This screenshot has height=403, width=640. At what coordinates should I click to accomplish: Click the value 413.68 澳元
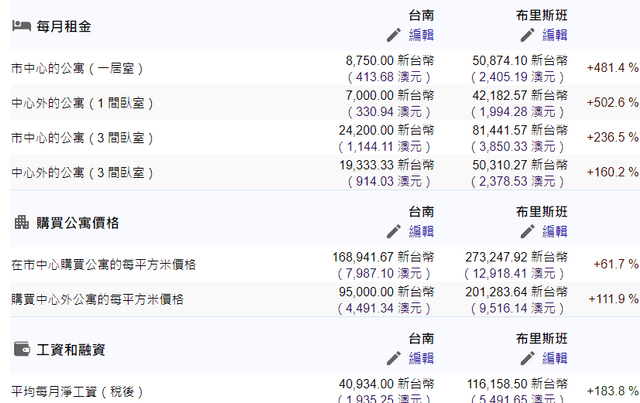pos(389,77)
